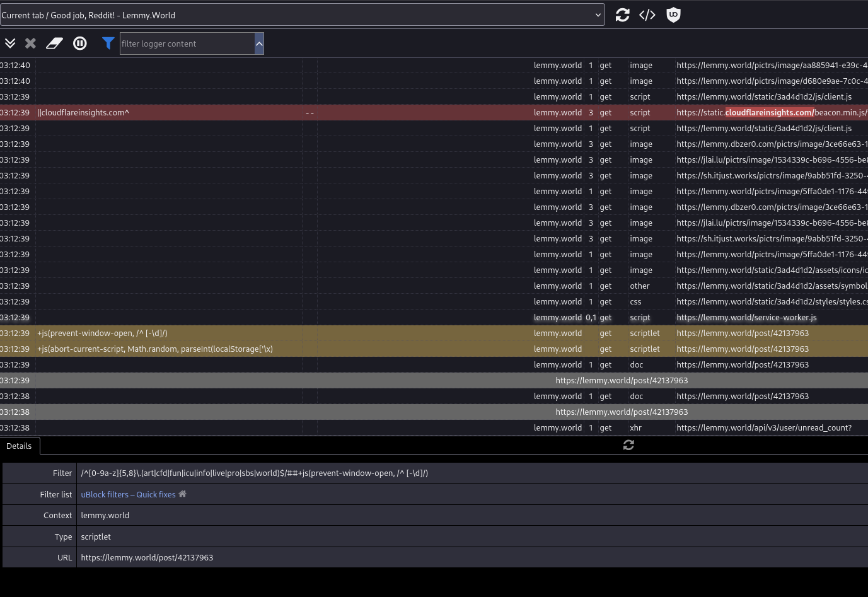
Task: Click the refresh icon in Details pane
Action: pos(628,445)
